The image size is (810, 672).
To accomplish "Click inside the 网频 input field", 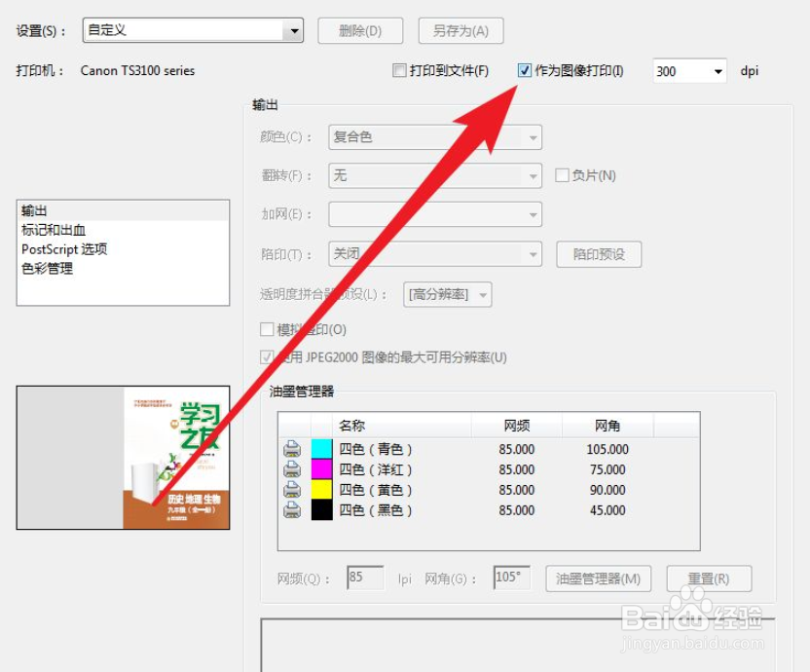I will click(364, 578).
